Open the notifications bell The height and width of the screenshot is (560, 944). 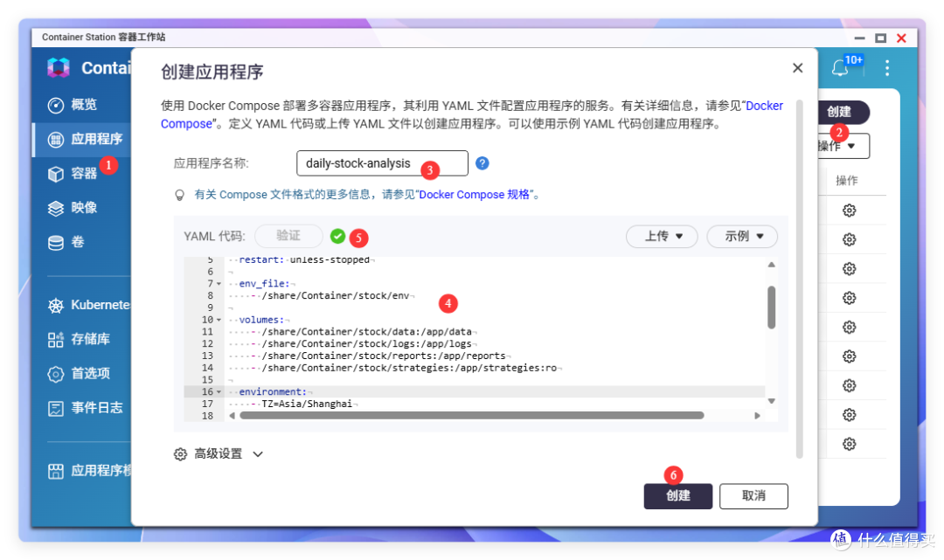840,68
